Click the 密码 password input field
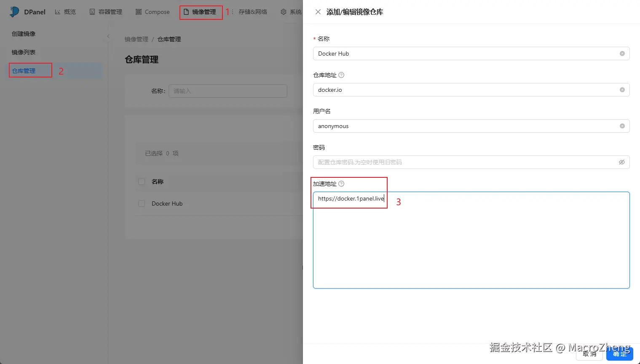 (471, 162)
